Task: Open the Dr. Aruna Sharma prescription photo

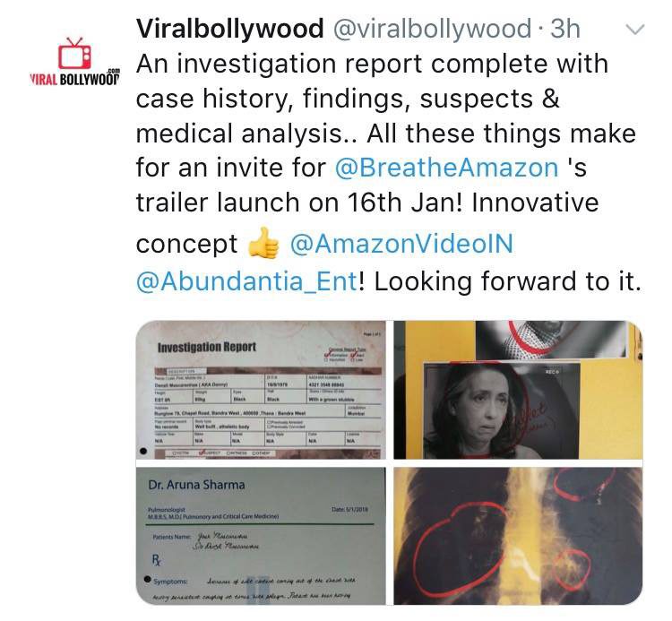Action: point(261,536)
